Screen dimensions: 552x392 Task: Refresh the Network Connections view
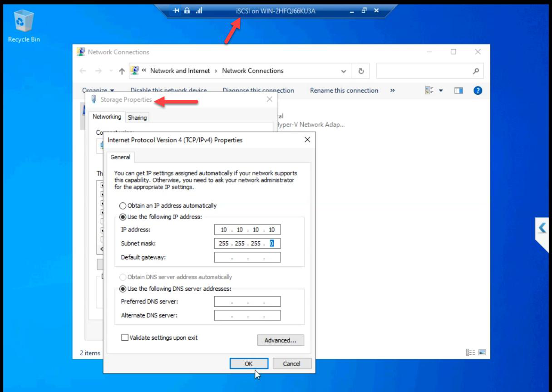click(x=361, y=71)
